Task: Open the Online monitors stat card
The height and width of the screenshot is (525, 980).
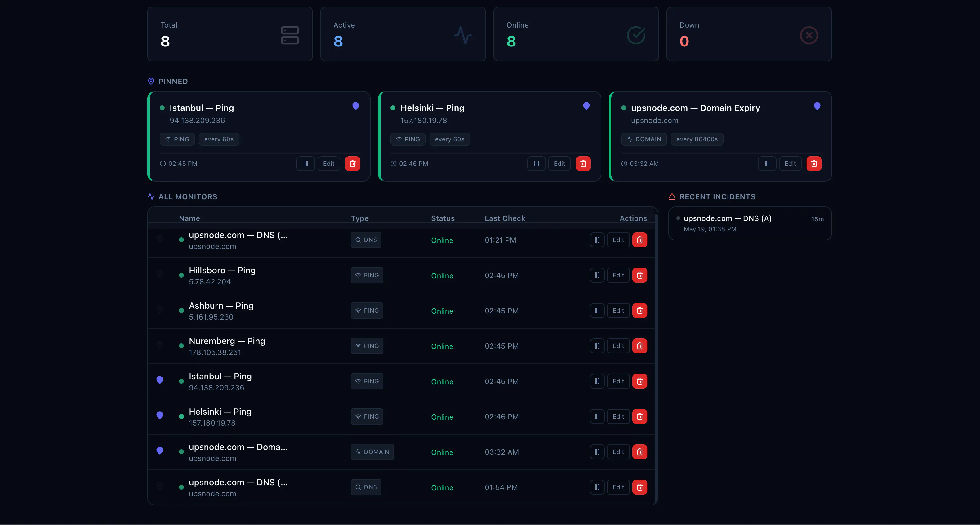Action: click(576, 34)
